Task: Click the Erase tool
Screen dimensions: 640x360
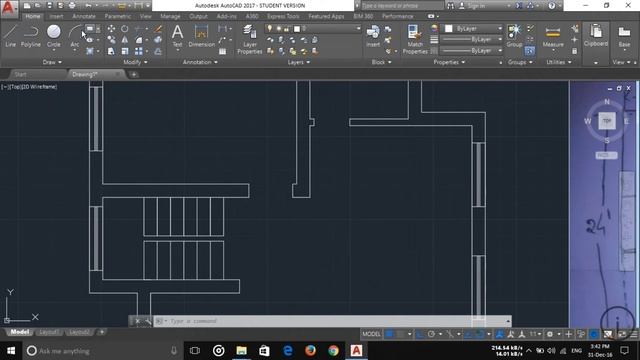Action: [158, 29]
